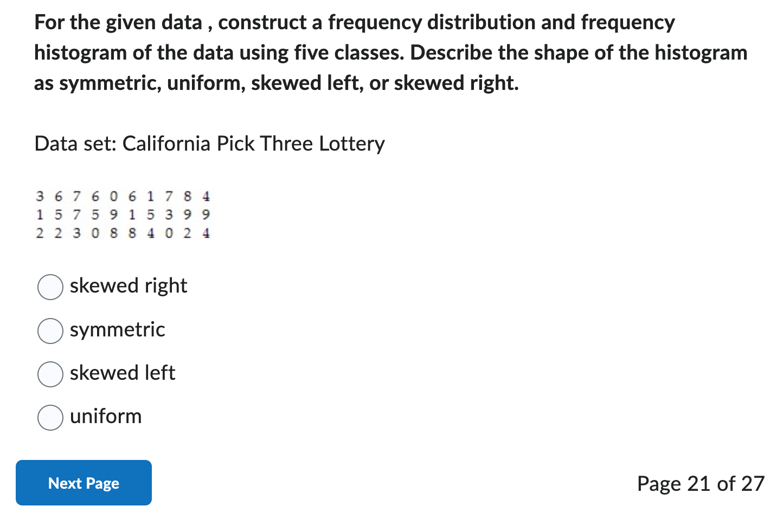
Task: Click the "California Pick Three Lottery" label
Action: (x=253, y=144)
